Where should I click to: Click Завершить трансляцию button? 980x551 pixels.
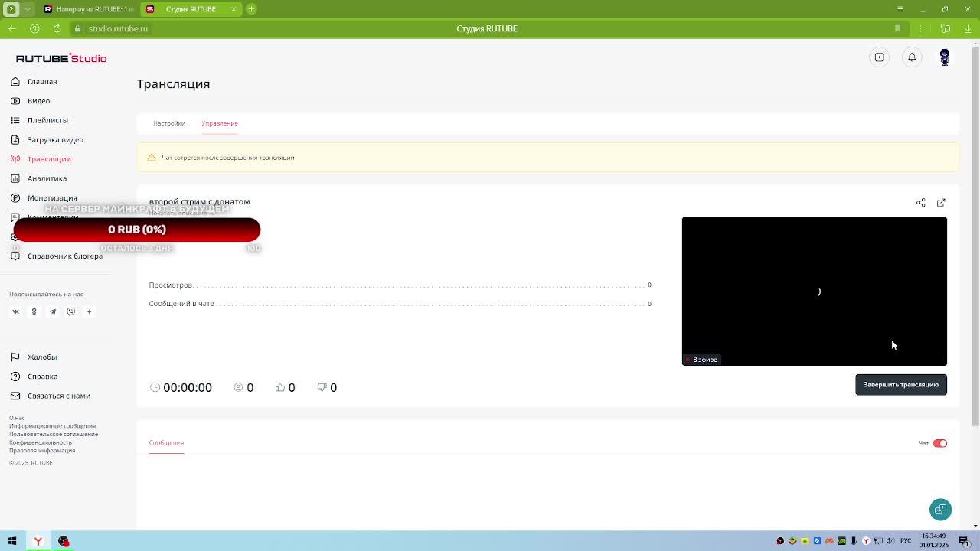click(x=901, y=385)
